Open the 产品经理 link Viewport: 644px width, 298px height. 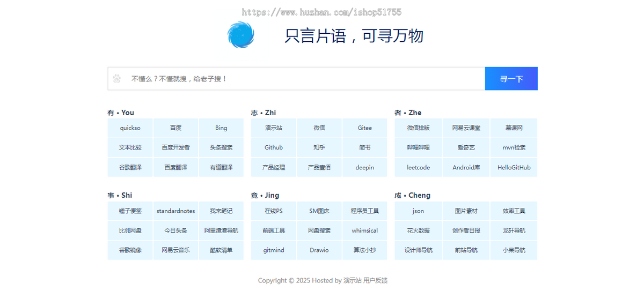coord(274,167)
